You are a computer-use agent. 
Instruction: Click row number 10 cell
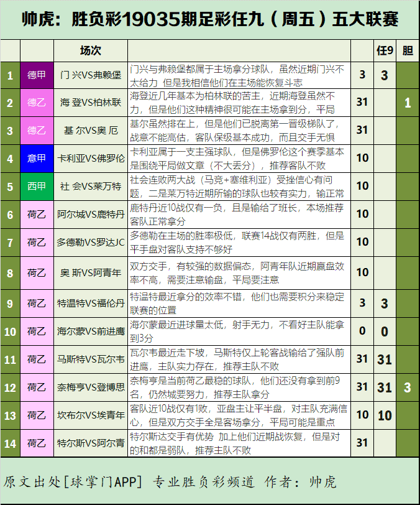pos(10,331)
